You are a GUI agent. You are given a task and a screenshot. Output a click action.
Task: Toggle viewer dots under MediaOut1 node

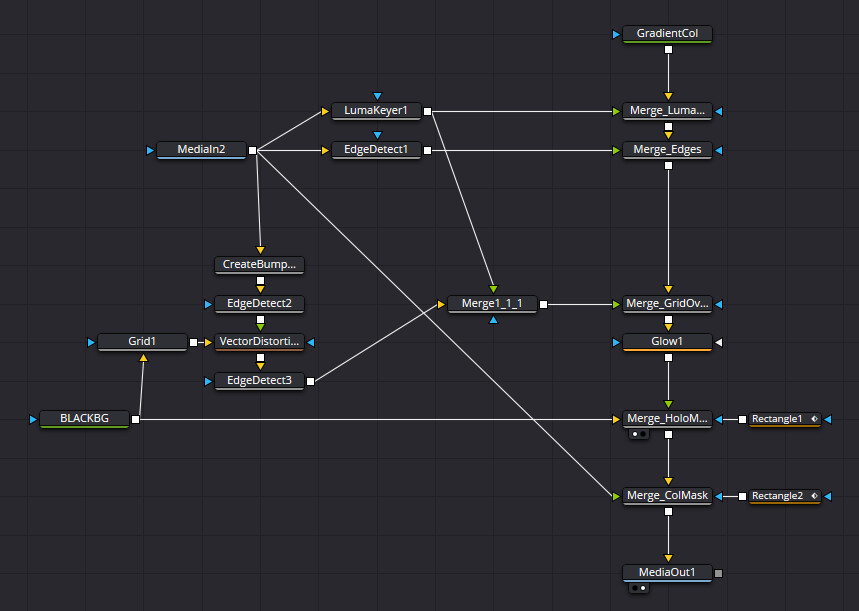(639, 588)
